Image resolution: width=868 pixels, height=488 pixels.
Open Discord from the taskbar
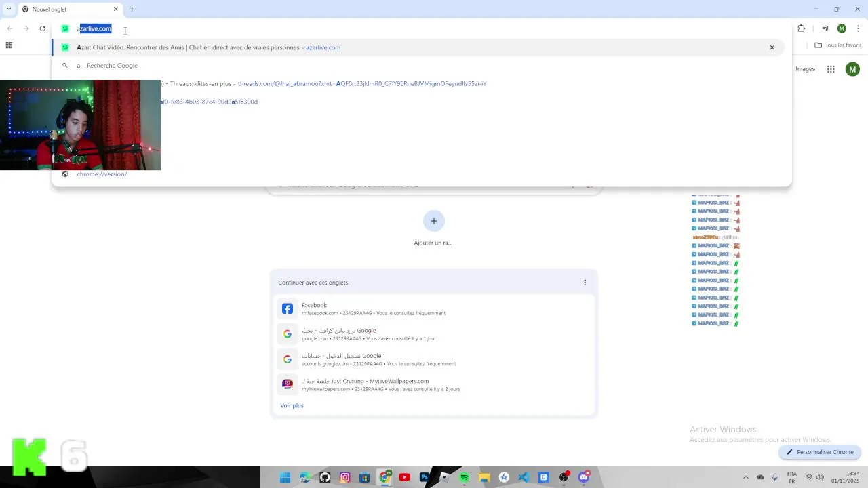click(584, 477)
